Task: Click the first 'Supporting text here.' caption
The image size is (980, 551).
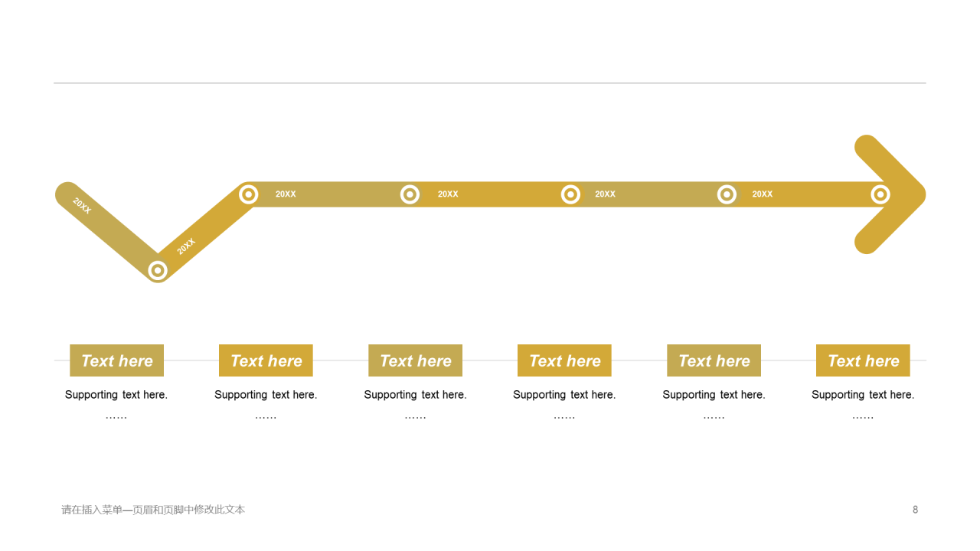Action: (116, 395)
